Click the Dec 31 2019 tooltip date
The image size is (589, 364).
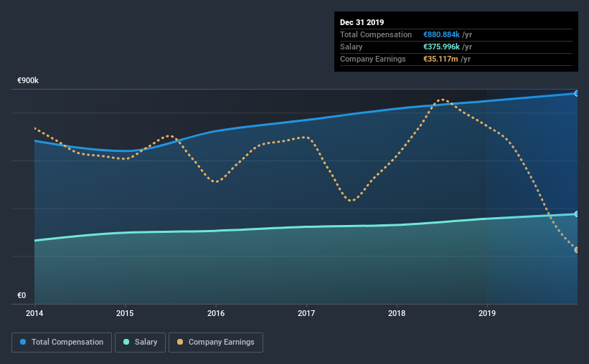tap(362, 22)
